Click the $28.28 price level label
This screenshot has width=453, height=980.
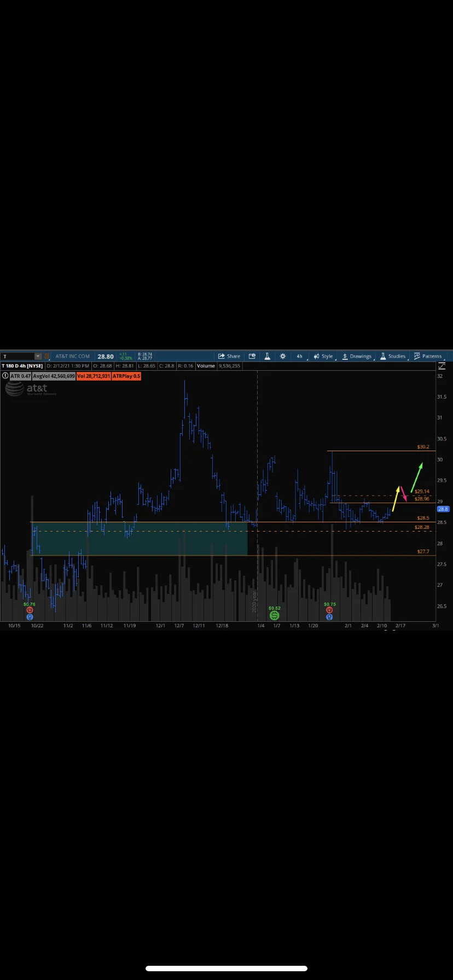(x=422, y=527)
